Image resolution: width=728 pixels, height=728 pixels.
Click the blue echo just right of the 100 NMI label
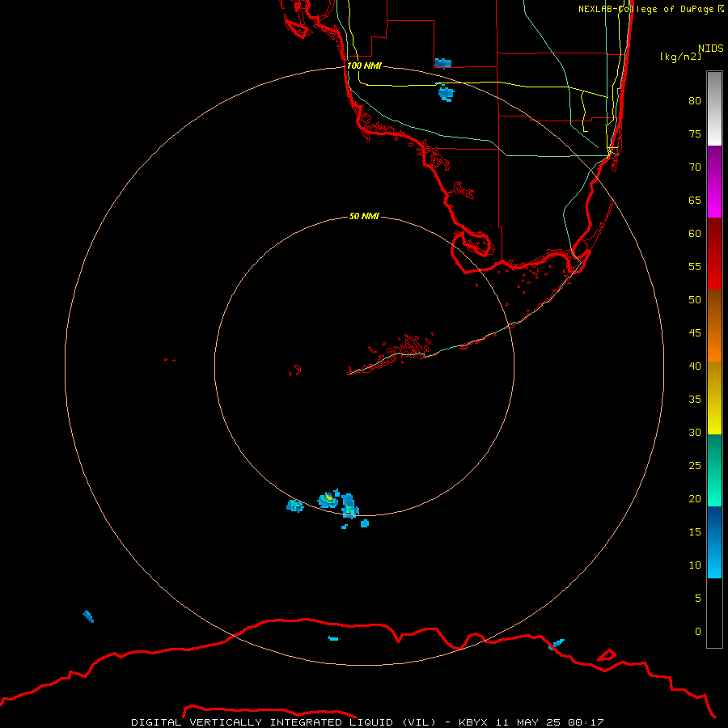click(x=443, y=62)
